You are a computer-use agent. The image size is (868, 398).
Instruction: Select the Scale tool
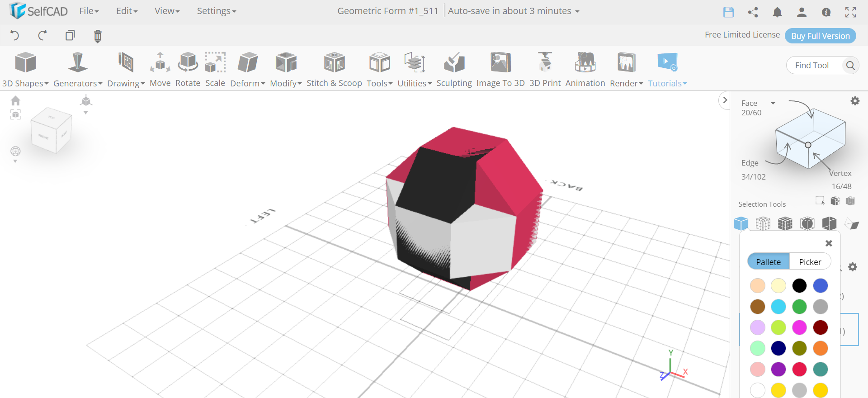click(215, 70)
